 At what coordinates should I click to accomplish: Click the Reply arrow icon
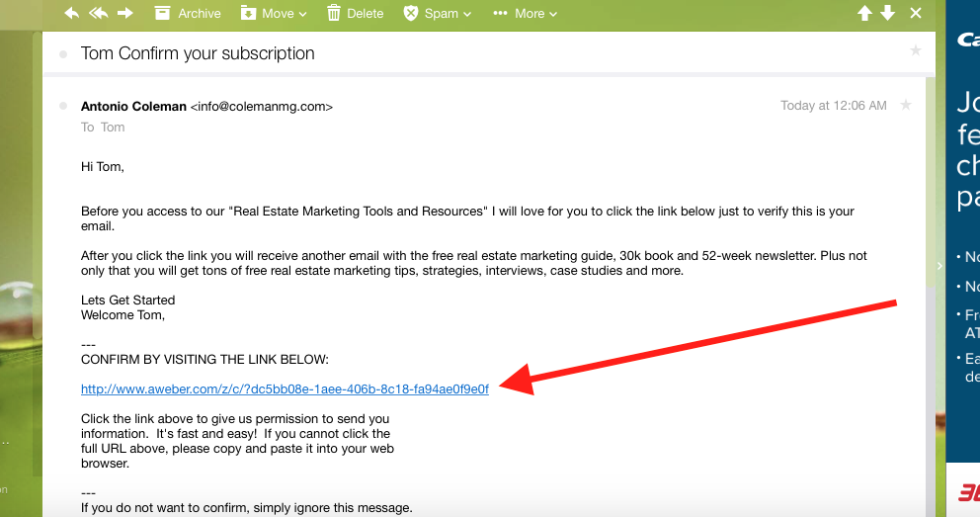tap(72, 13)
